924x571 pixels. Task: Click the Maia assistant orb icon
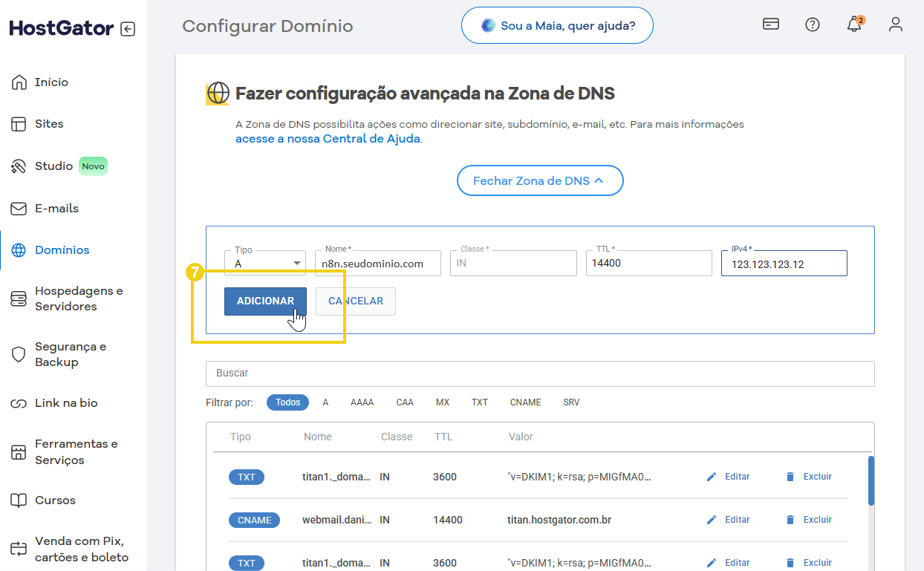pyautogui.click(x=488, y=25)
